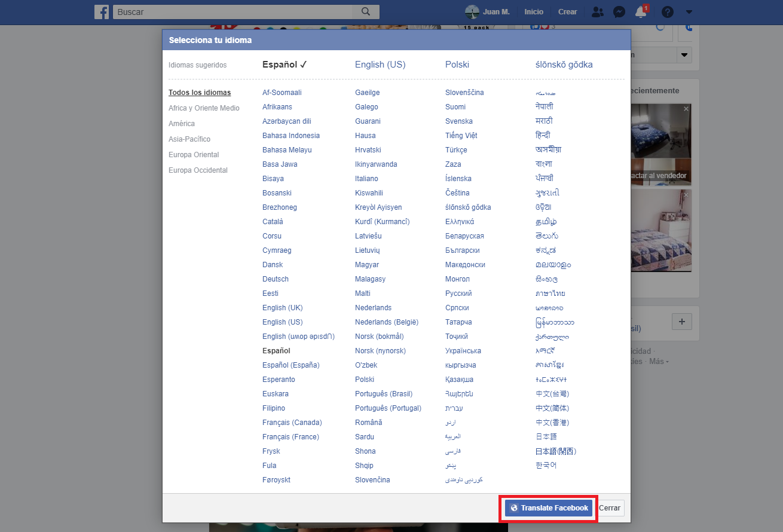Choose Français (Canada) language

coord(292,423)
